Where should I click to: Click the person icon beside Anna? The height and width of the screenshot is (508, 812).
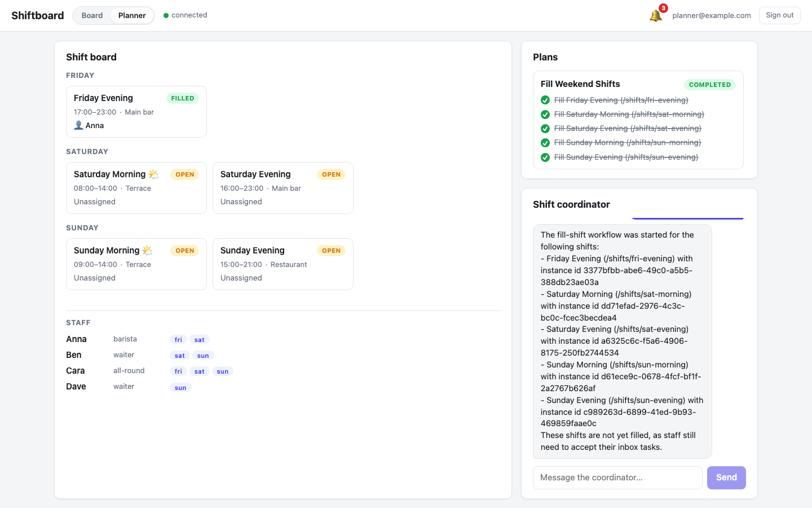pos(78,125)
